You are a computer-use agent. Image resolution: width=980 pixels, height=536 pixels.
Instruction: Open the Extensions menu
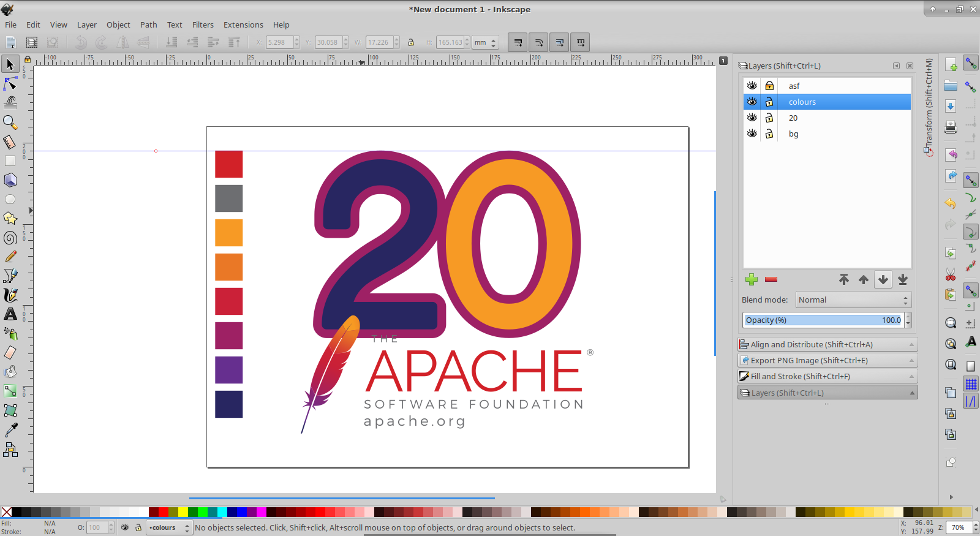pyautogui.click(x=243, y=25)
